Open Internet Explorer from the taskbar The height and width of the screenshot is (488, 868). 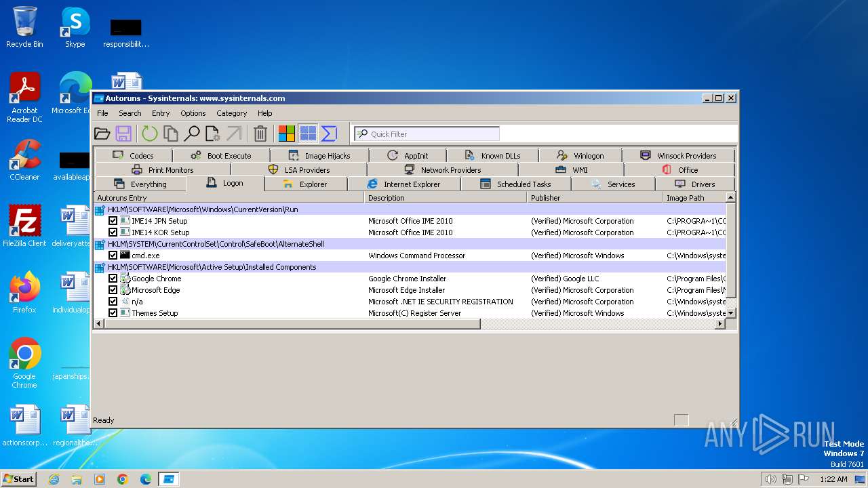tap(54, 479)
